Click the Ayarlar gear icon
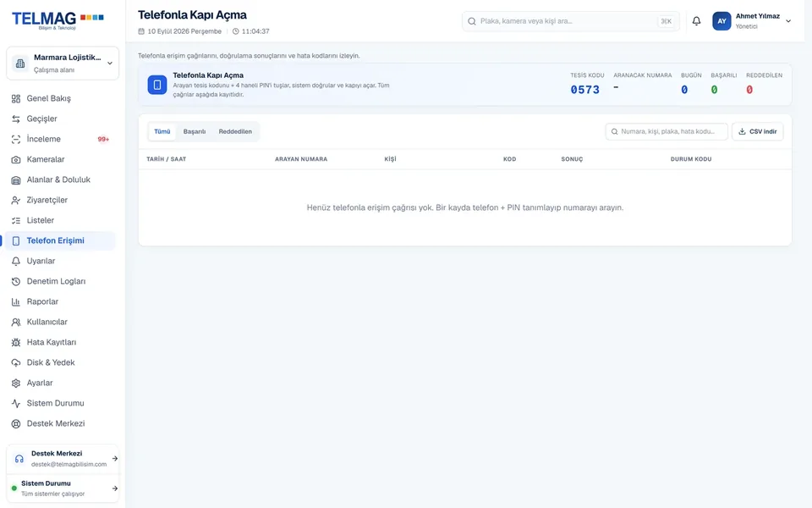This screenshot has height=508, width=812. click(16, 383)
